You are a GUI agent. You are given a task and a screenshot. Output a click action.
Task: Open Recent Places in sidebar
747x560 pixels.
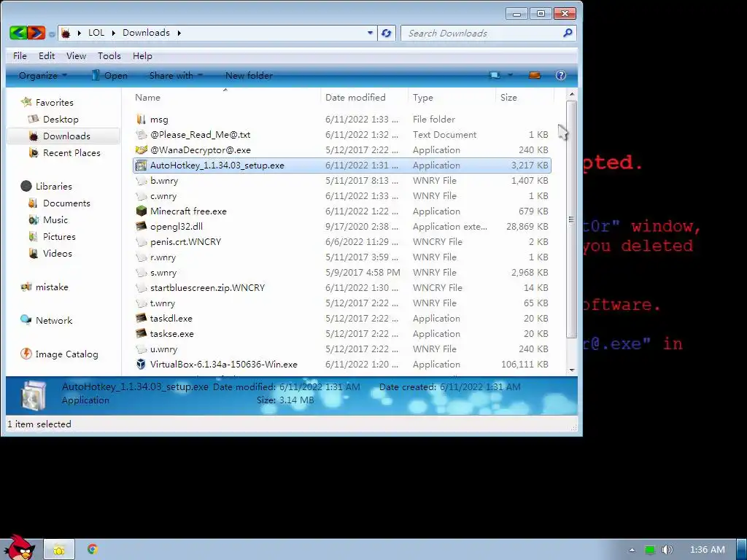[x=71, y=152]
